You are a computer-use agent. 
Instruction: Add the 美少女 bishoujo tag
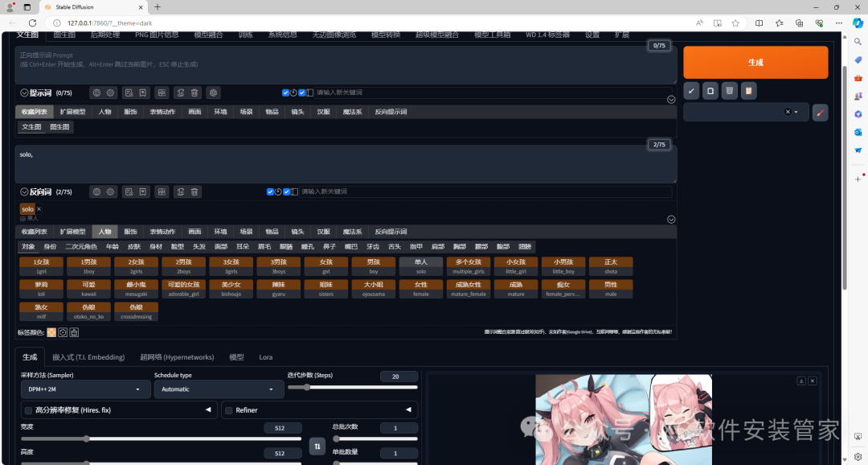click(x=231, y=290)
